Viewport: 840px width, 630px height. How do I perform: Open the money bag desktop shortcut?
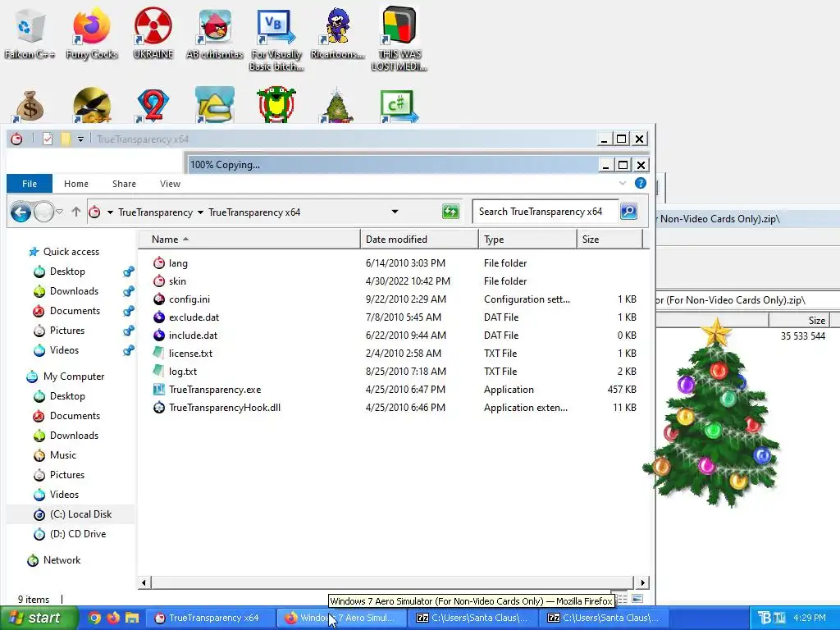point(30,106)
